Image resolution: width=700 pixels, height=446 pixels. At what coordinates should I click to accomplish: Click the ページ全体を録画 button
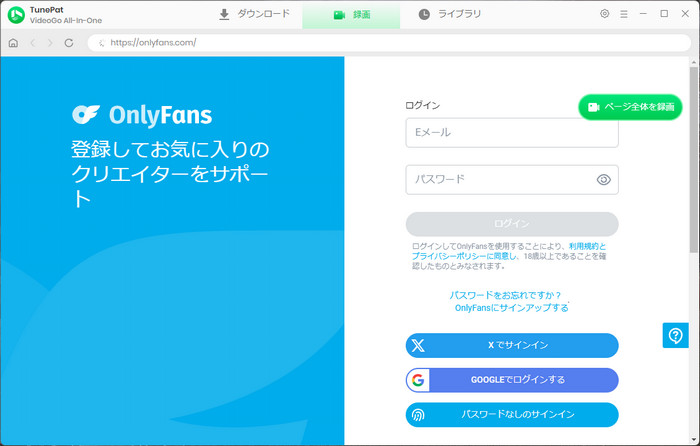coord(630,107)
